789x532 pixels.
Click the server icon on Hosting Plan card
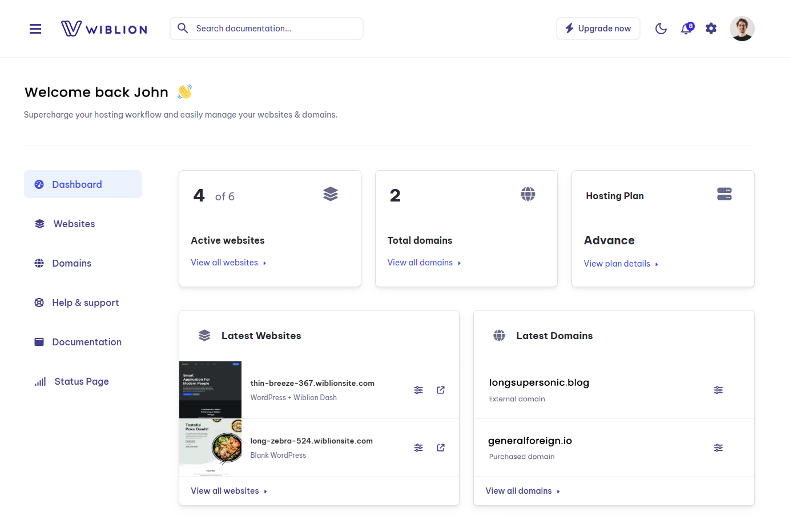click(724, 194)
